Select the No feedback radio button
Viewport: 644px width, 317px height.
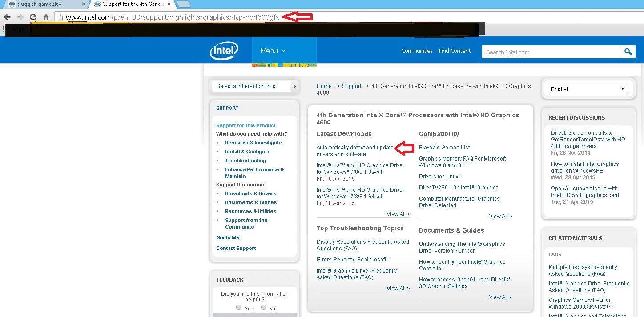point(264,308)
